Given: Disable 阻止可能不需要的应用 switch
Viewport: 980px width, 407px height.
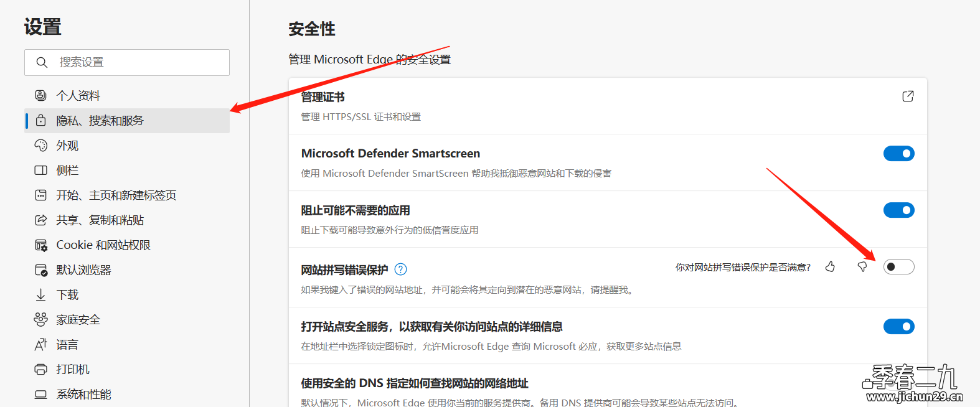Looking at the screenshot, I should tap(899, 210).
